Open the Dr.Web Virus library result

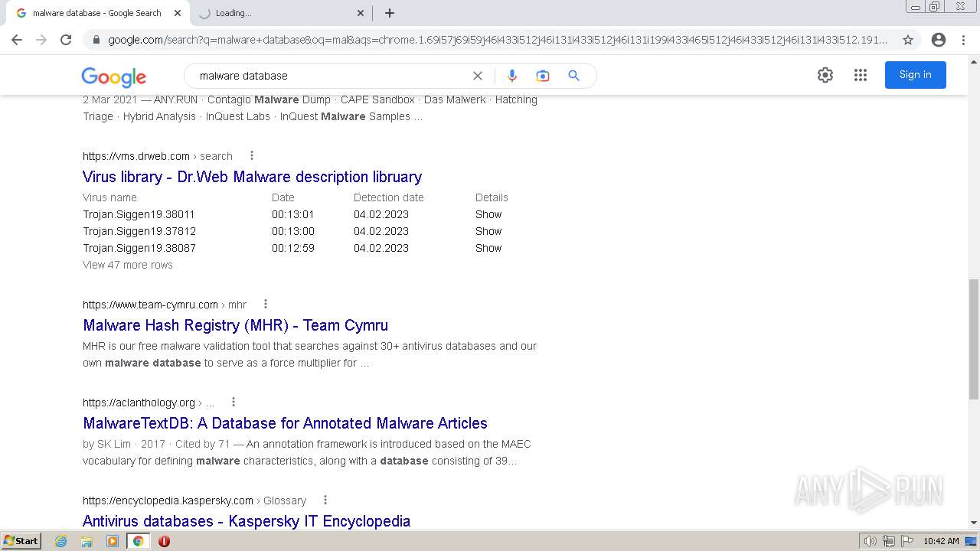pyautogui.click(x=252, y=177)
